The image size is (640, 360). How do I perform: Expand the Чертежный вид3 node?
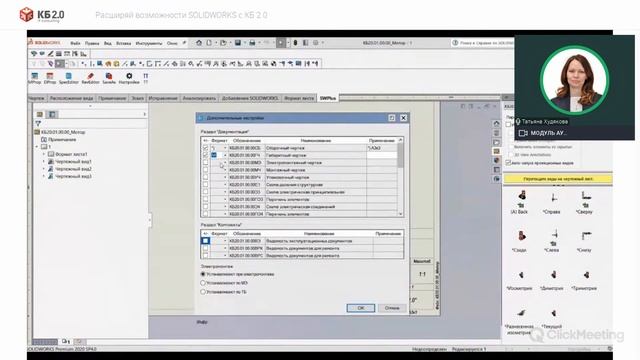pyautogui.click(x=44, y=176)
